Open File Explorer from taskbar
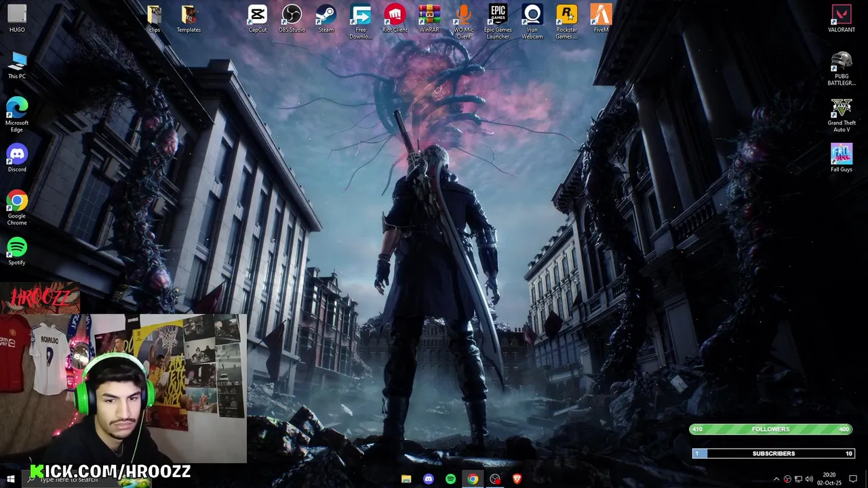Screen dimensions: 868x488 click(x=406, y=479)
